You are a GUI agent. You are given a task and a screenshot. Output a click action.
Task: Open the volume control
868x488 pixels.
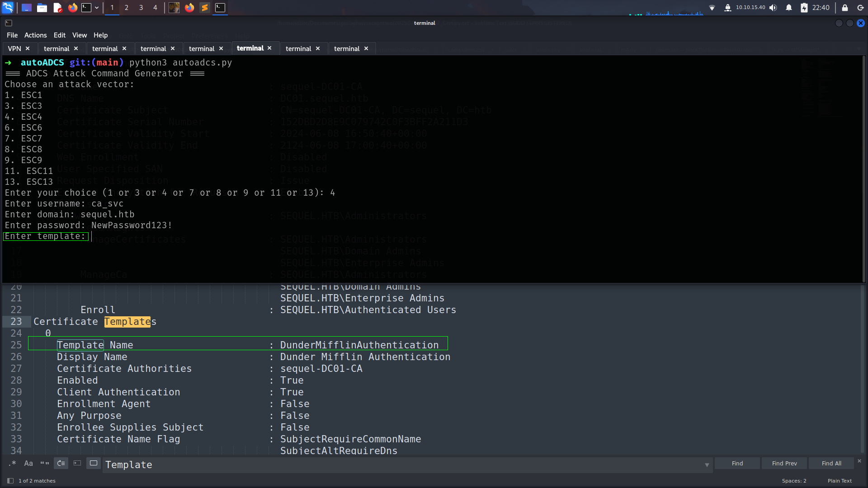tap(773, 8)
